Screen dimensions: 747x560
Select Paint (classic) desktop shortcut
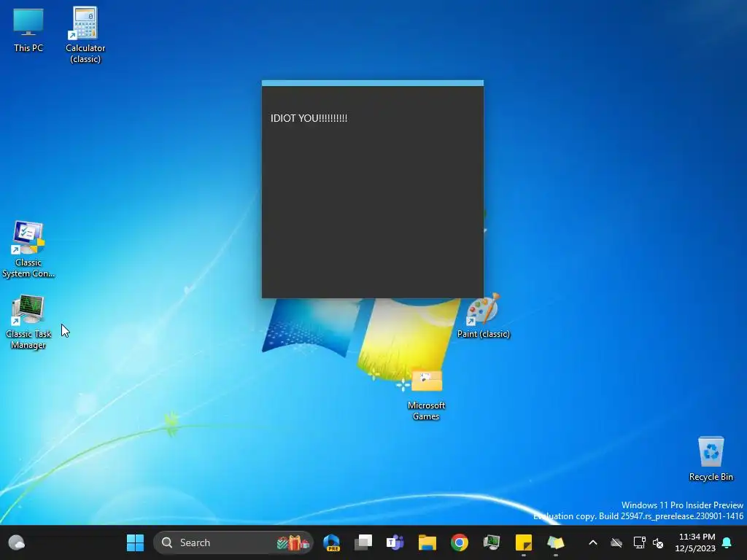483,316
